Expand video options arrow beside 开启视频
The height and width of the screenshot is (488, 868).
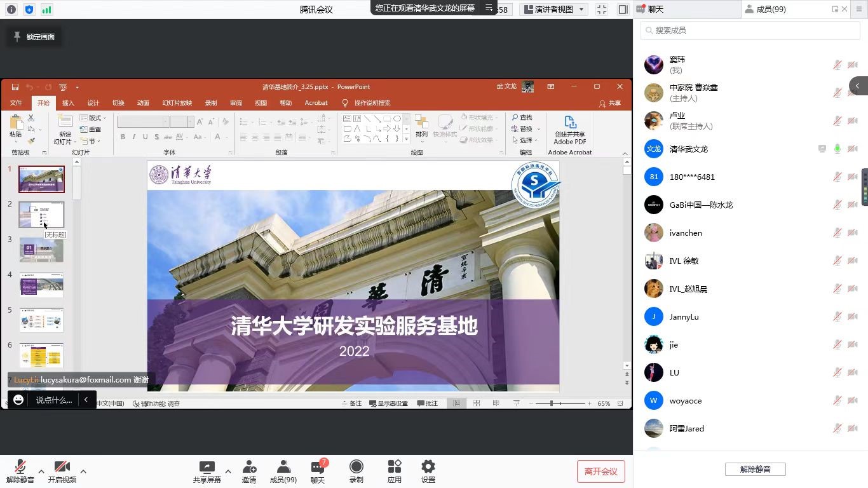pyautogui.click(x=83, y=471)
